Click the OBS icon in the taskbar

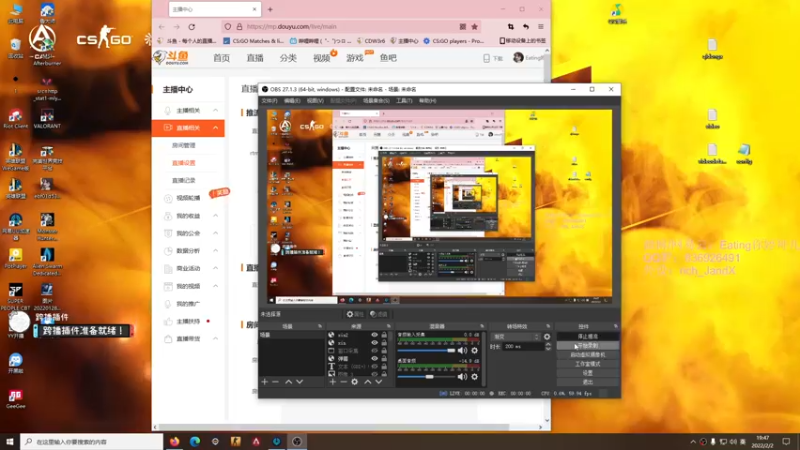click(x=297, y=441)
